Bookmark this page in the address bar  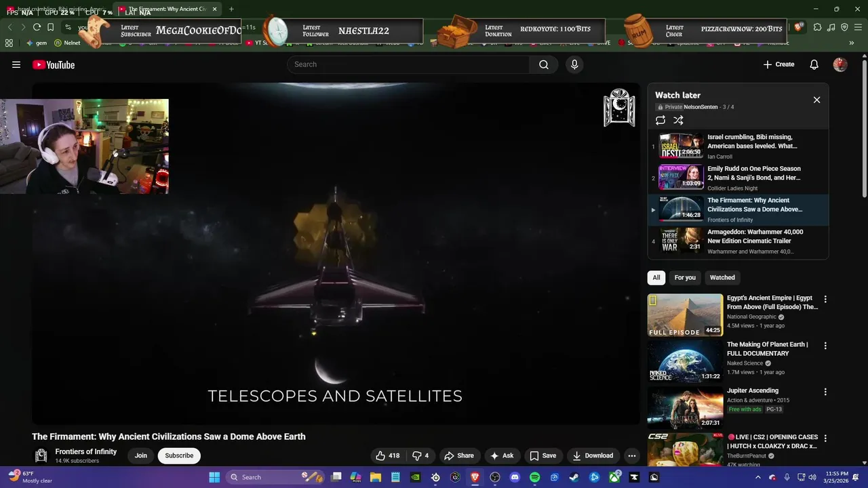click(50, 27)
